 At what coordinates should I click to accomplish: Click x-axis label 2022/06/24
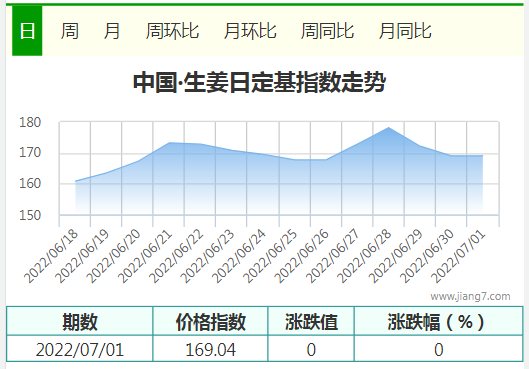[x=240, y=257]
